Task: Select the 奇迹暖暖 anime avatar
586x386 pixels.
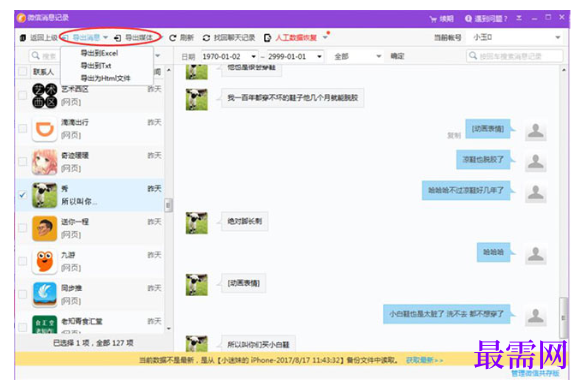Action: (44, 162)
